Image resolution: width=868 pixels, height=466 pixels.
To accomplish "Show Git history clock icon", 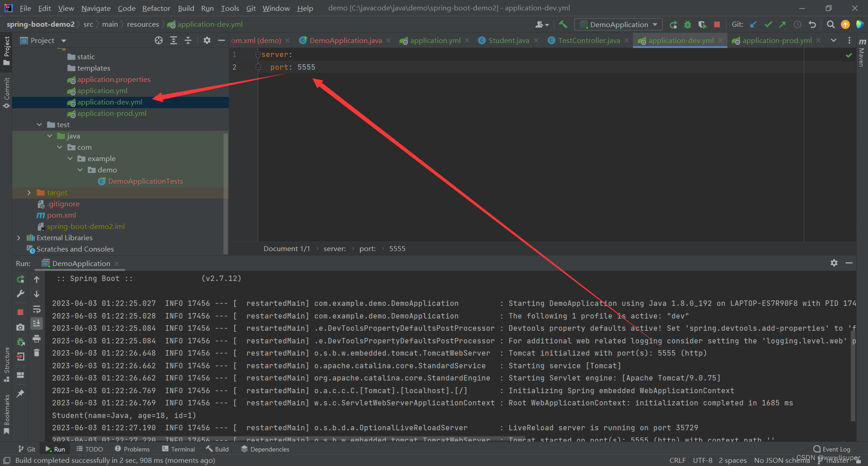I will pyautogui.click(x=797, y=24).
